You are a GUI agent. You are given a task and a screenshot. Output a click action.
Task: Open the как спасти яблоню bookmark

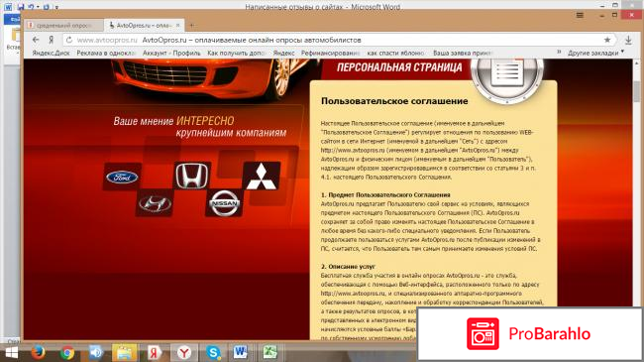(x=396, y=54)
